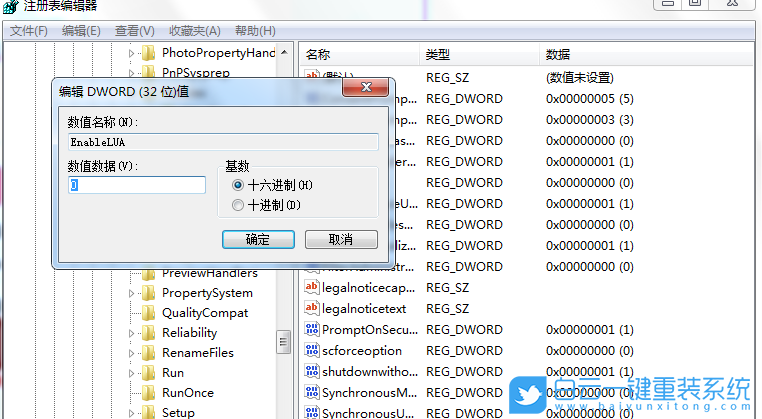Confirm with the 确定 button
The height and width of the screenshot is (419, 762).
coord(258,240)
